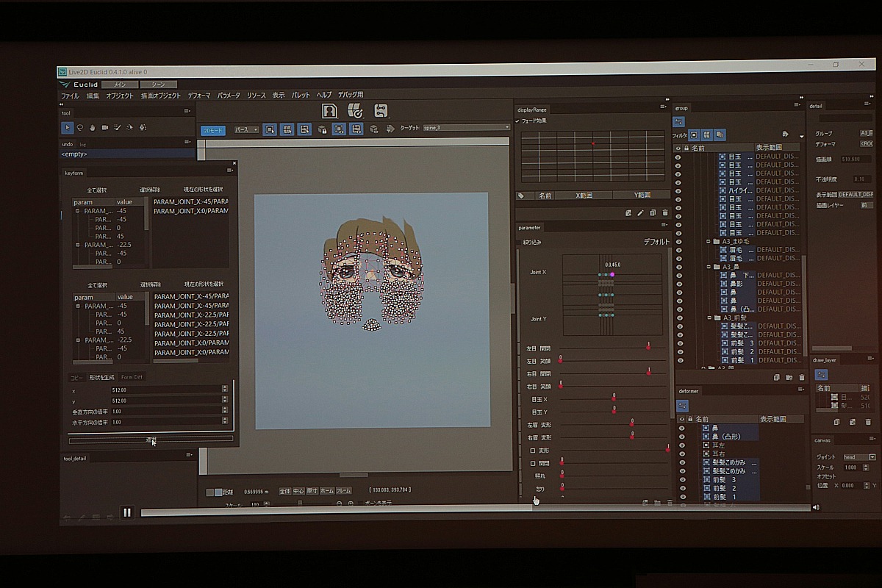The width and height of the screenshot is (882, 588).
Task: Click the pencil edit icon in displayRange panel
Action: (640, 213)
